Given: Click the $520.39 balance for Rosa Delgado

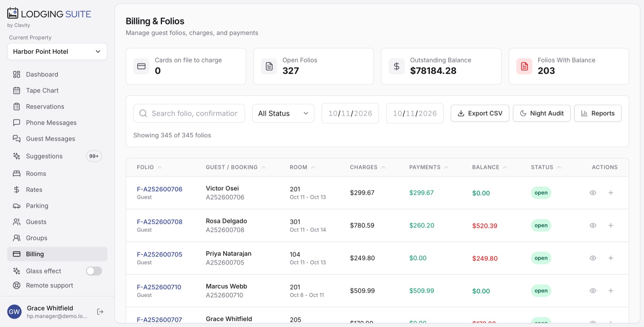Looking at the screenshot, I should pyautogui.click(x=485, y=226).
